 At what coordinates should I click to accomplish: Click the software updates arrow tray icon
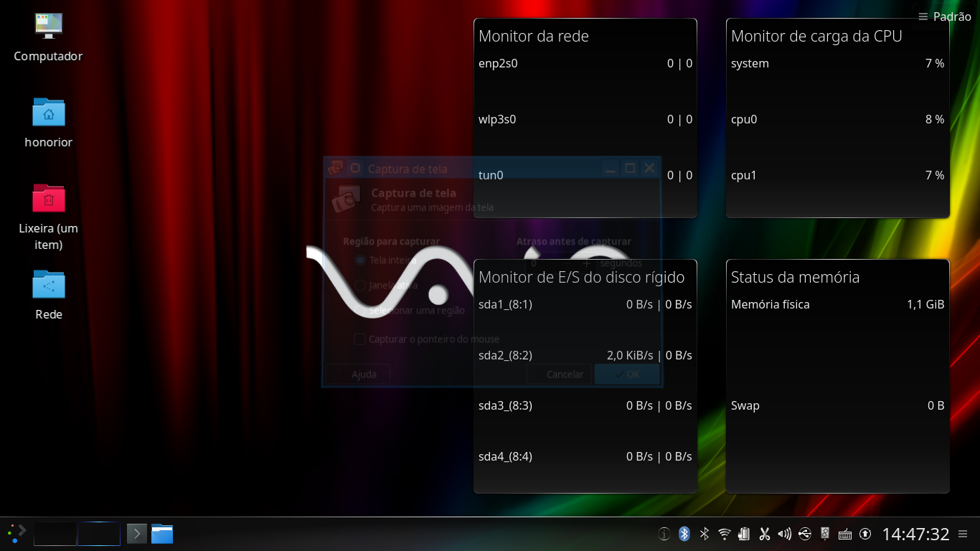pos(865,534)
